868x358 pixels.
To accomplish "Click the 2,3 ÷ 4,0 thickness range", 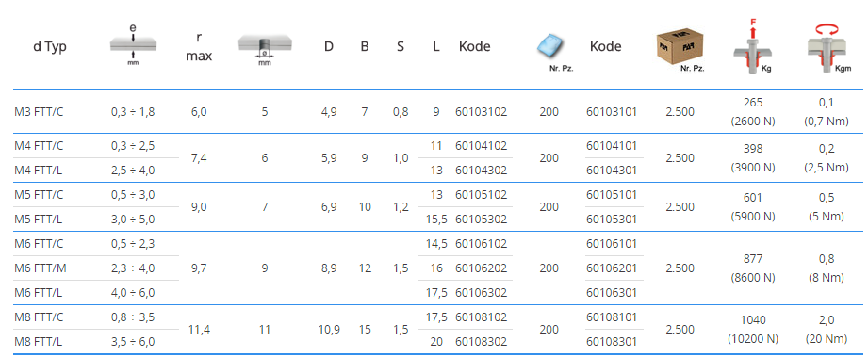I will point(133,268).
